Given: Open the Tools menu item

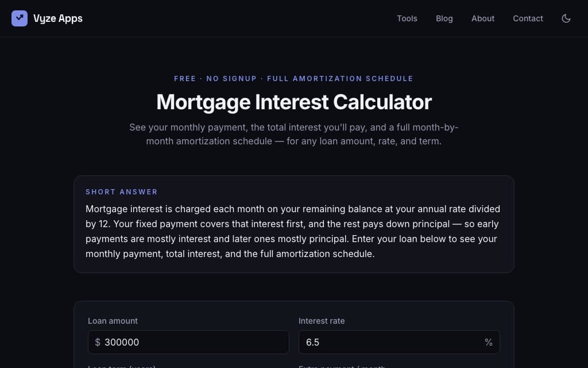Looking at the screenshot, I should point(407,18).
